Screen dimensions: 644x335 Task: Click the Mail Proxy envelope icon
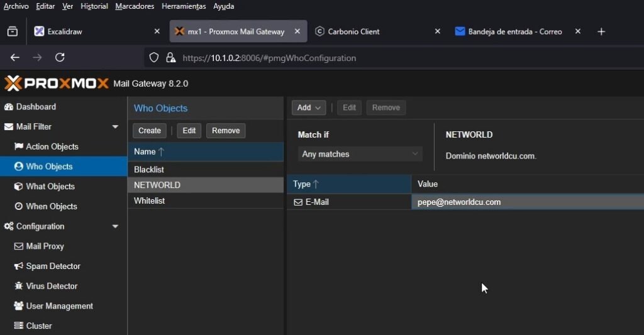[x=18, y=246]
